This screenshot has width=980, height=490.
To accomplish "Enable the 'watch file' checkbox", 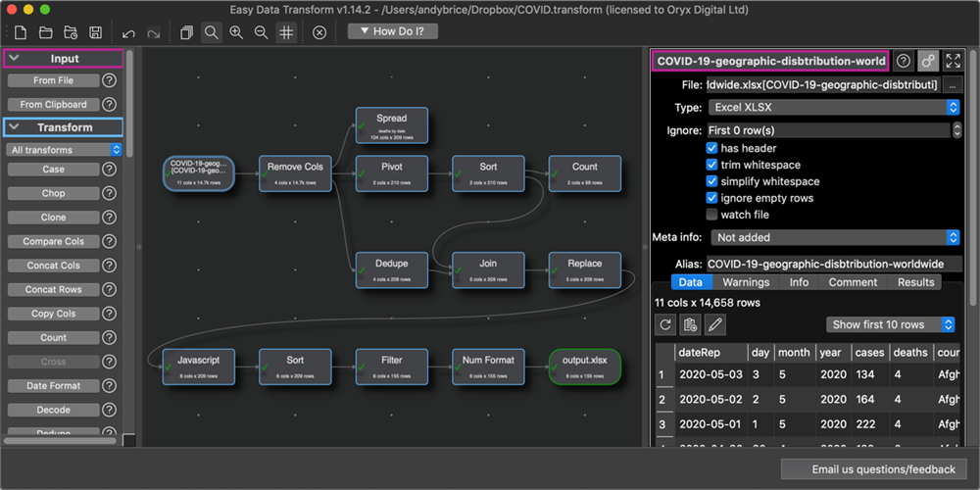I will tap(712, 215).
